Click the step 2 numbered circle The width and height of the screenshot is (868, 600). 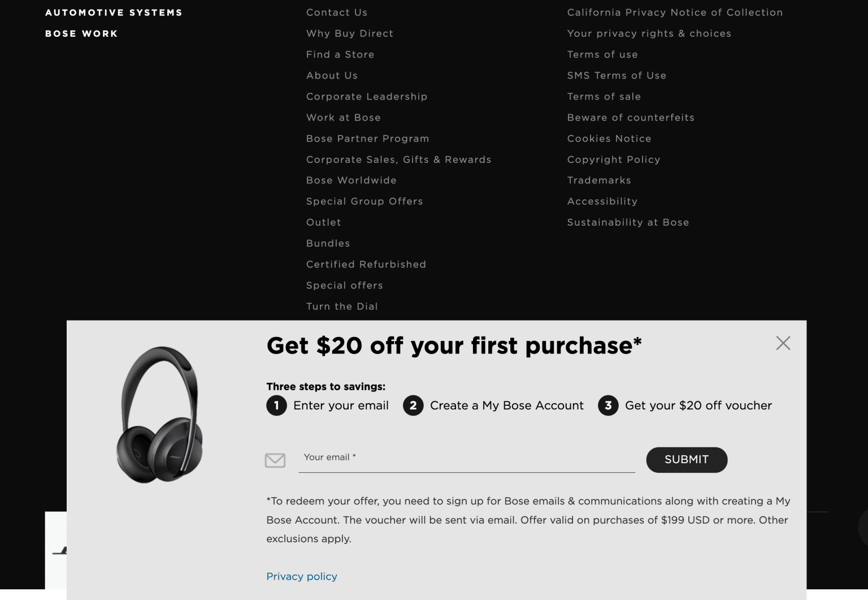(413, 405)
